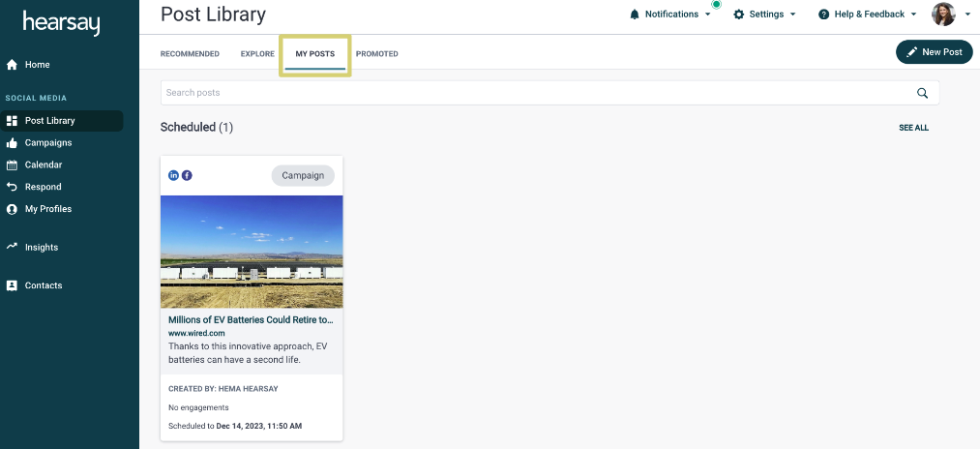980x449 pixels.
Task: Click the search magnifier icon
Action: 922,93
